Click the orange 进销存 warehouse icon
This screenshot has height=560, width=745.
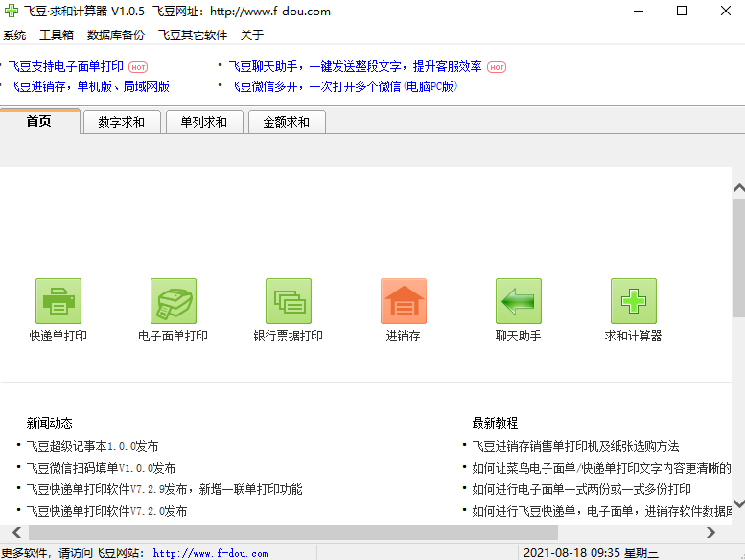pos(404,301)
